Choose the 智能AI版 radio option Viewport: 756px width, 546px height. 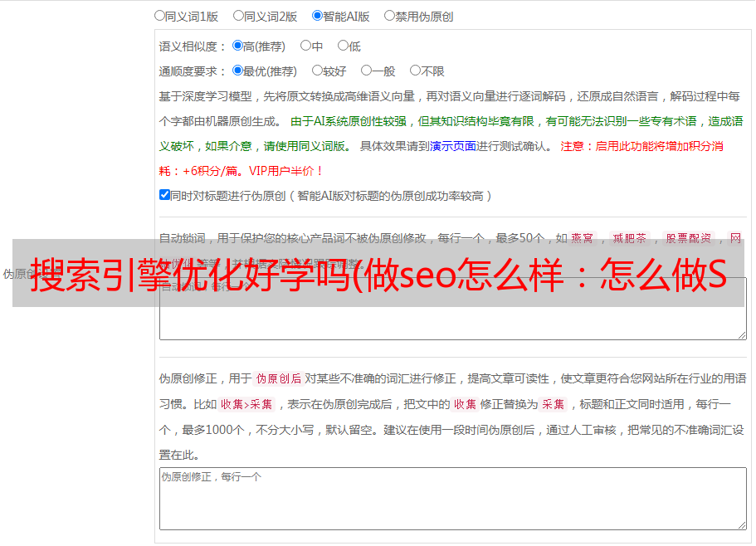coord(317,16)
